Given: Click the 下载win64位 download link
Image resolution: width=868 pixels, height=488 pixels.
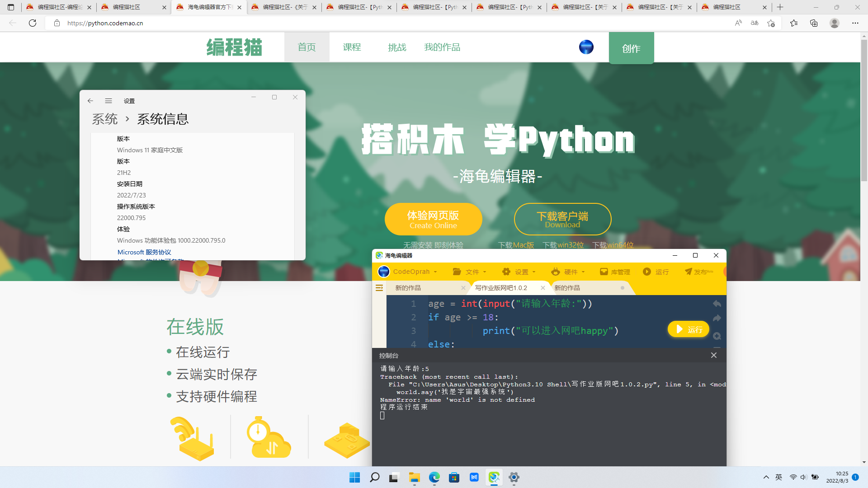Looking at the screenshot, I should tap(613, 245).
